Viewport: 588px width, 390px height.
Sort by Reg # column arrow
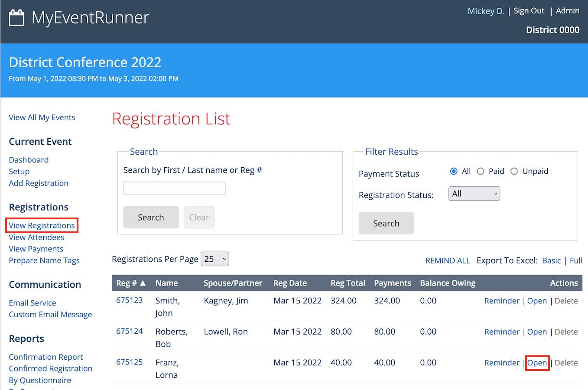(143, 283)
